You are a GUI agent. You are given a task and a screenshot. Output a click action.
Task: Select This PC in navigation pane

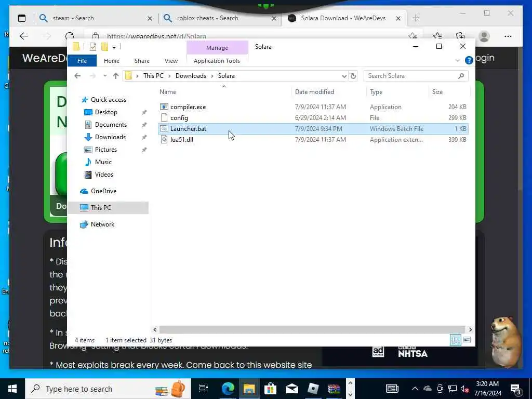108,208
